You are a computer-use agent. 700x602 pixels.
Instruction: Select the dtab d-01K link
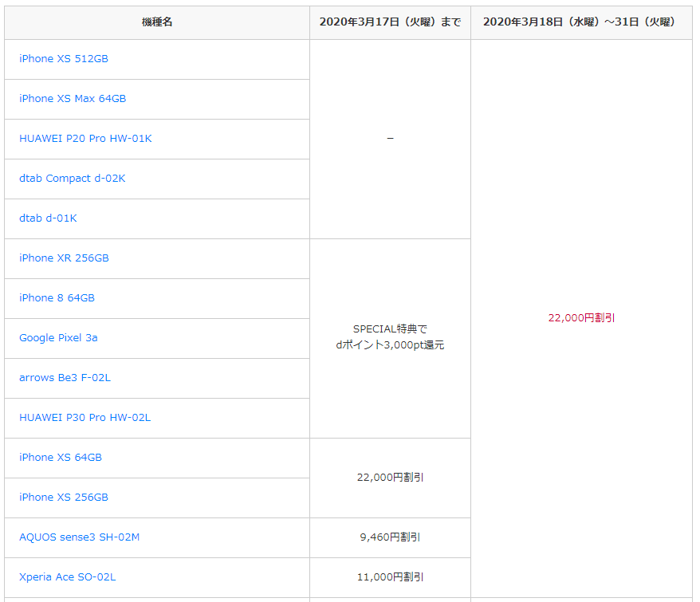pos(48,218)
